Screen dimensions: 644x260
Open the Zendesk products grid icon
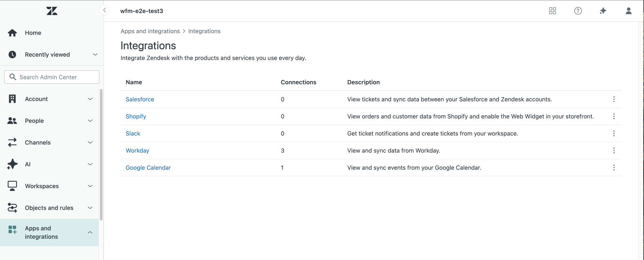click(x=553, y=11)
